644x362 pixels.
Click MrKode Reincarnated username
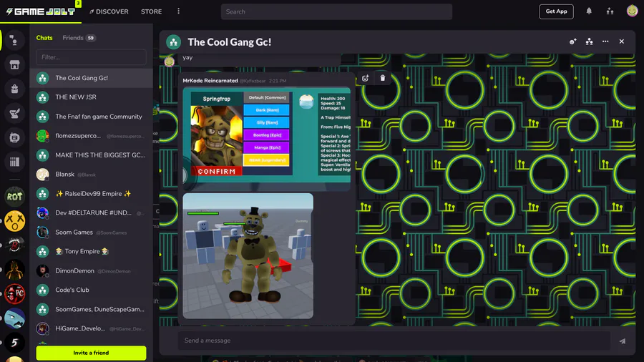click(x=210, y=81)
